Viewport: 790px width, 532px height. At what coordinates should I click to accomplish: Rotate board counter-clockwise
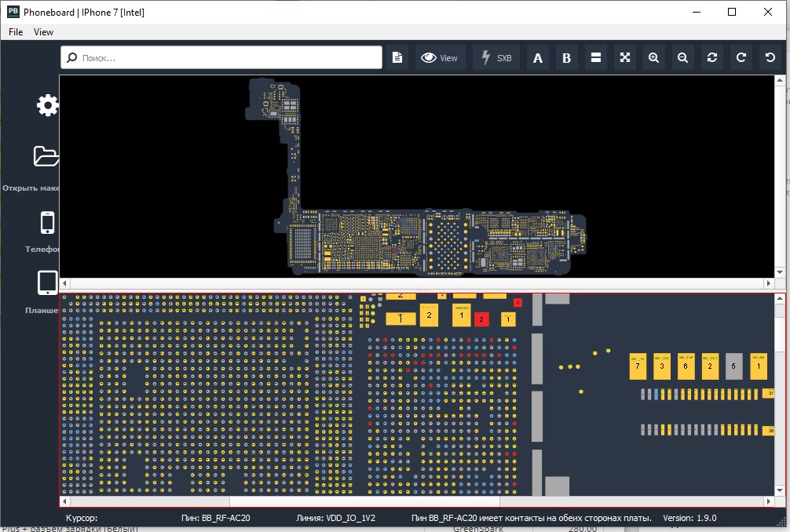(x=770, y=57)
